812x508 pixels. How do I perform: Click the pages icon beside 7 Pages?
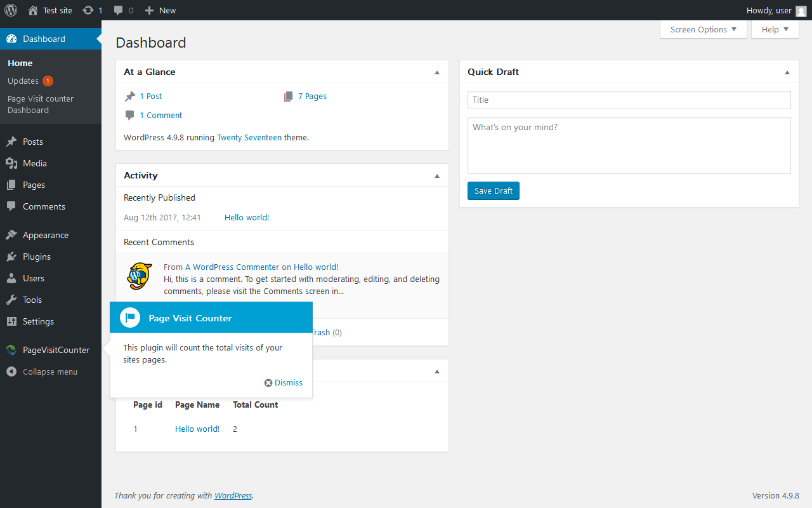coord(289,97)
